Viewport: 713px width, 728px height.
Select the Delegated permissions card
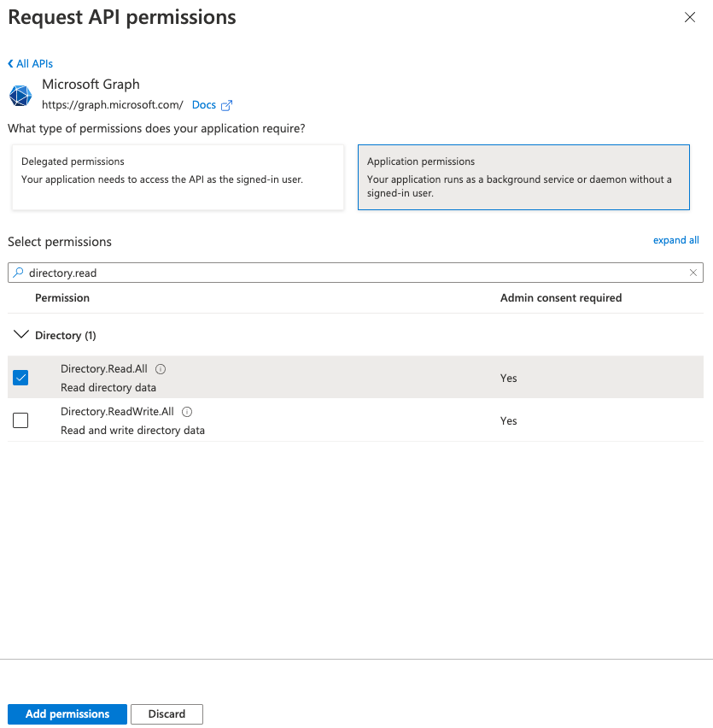tap(178, 178)
